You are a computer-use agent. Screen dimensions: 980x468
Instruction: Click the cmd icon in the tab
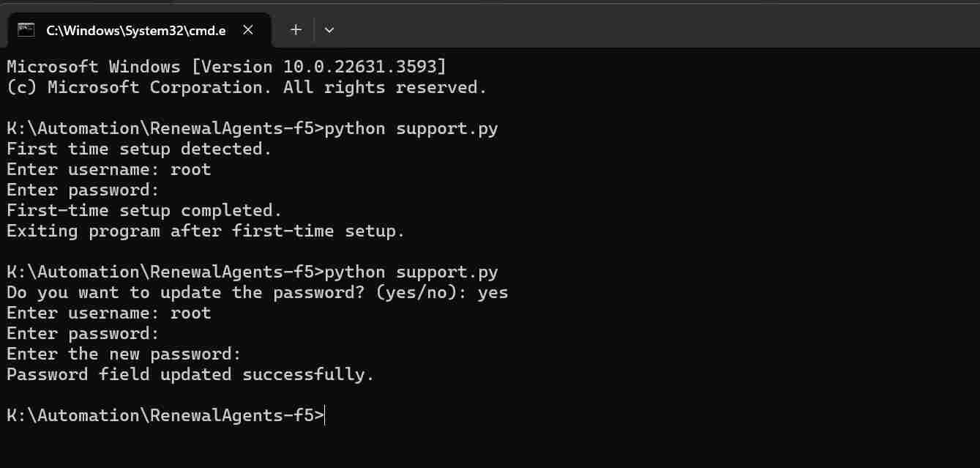click(26, 30)
